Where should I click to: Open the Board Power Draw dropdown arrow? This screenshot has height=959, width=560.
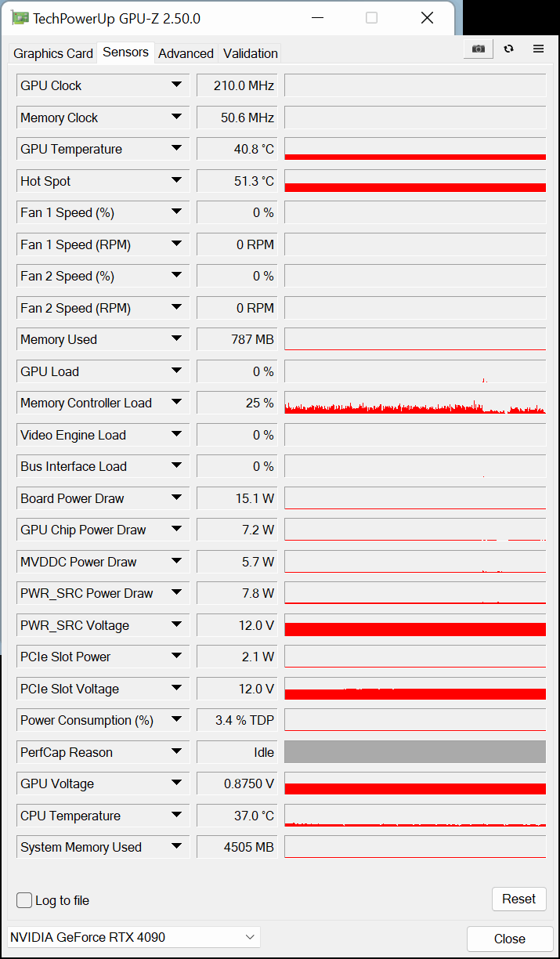pos(177,498)
